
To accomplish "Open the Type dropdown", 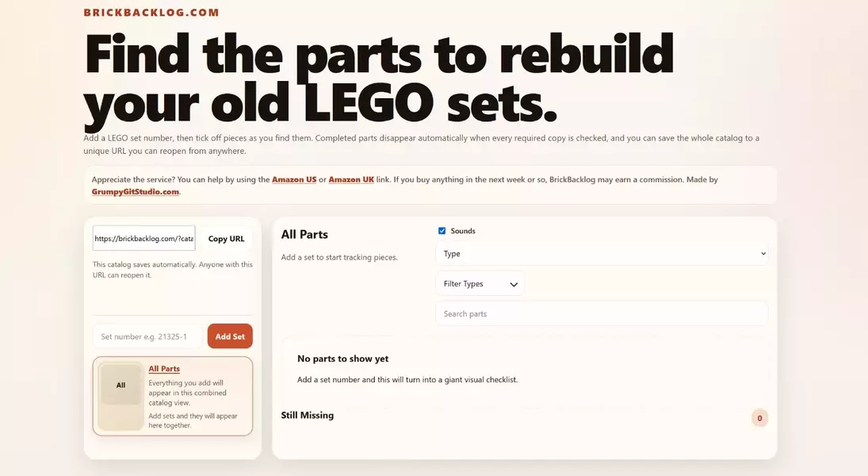I will [601, 254].
